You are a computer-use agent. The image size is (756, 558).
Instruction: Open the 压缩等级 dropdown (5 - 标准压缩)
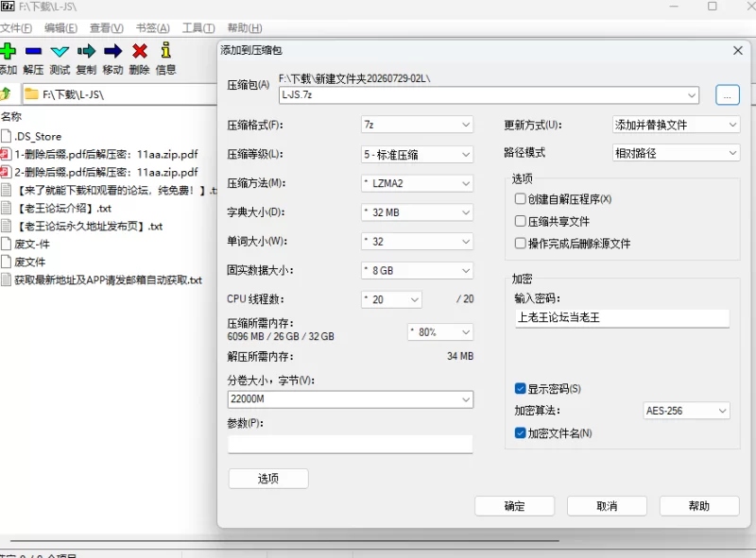pyautogui.click(x=417, y=155)
